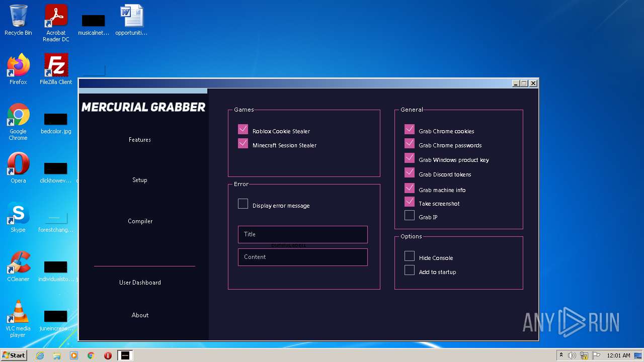Click the taskbar clock showing 12:01 AM
The width and height of the screenshot is (644, 362).
618,355
